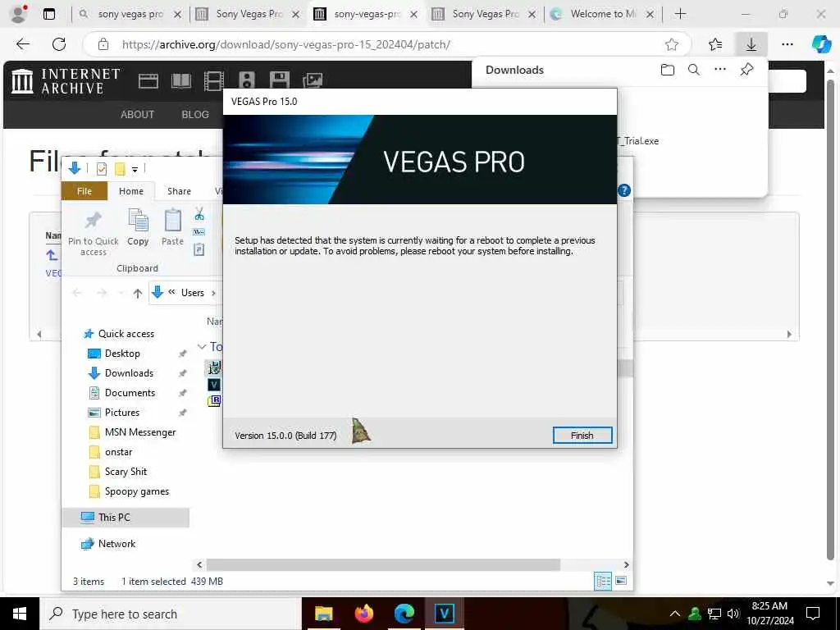Open Desktop in navigation pane

(122, 354)
